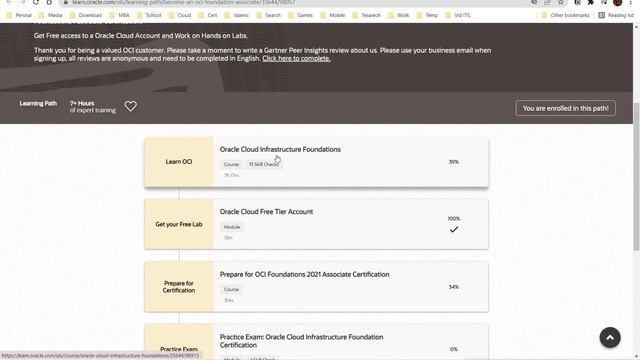Open the Islamic bookmark folder
Viewport: 640px width, 360px height.
pos(236,15)
